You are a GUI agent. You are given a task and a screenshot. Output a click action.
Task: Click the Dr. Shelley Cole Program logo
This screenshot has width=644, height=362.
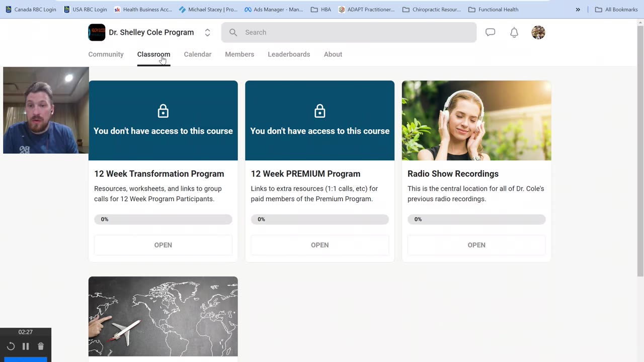point(97,32)
